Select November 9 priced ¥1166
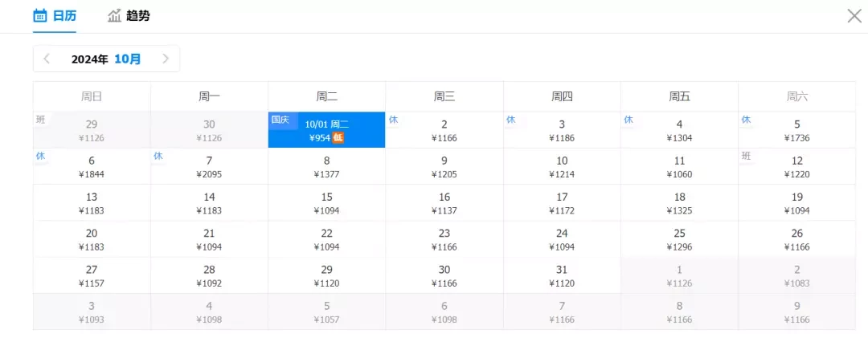 tap(797, 311)
